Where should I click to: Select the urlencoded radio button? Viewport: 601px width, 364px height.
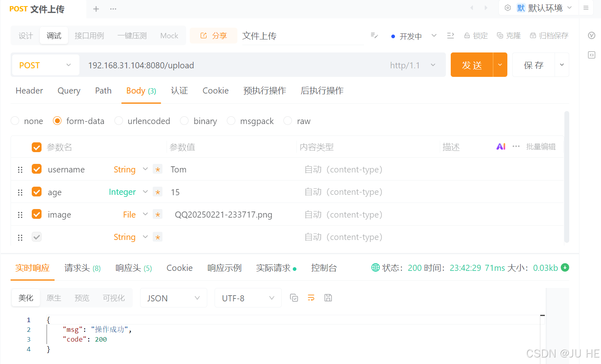[x=118, y=121]
